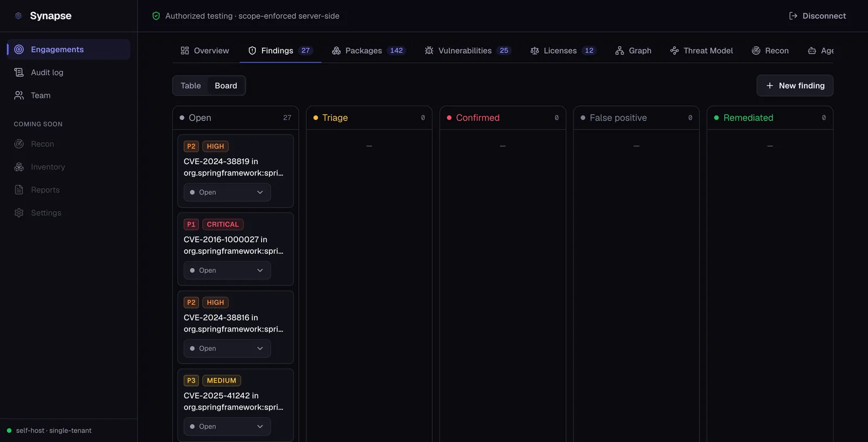Select the Board view toggle
868x442 pixels.
tap(226, 86)
